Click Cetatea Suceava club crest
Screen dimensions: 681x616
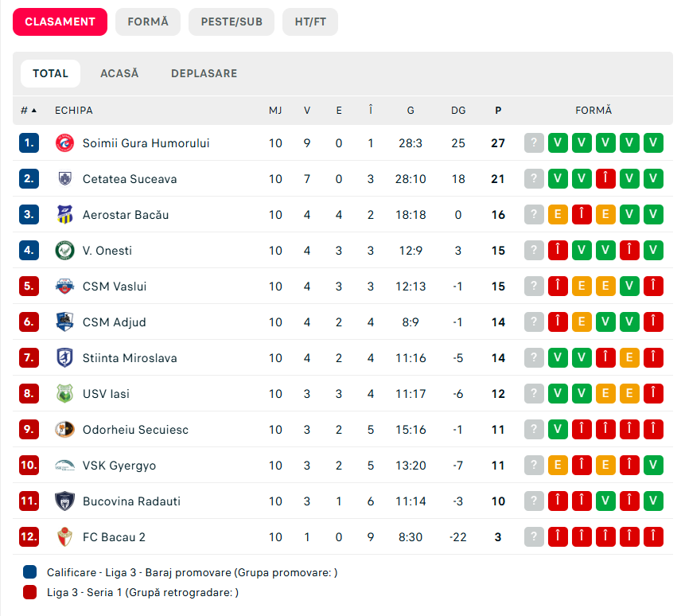(x=64, y=179)
